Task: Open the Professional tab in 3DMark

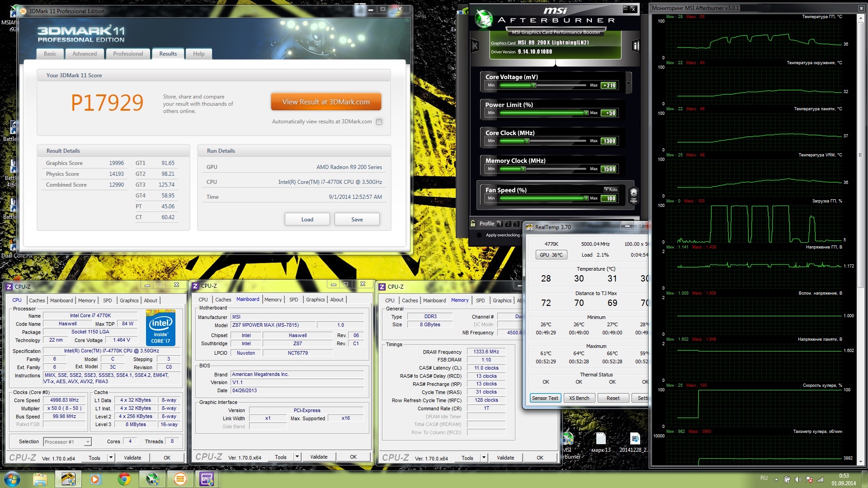Action: point(128,54)
